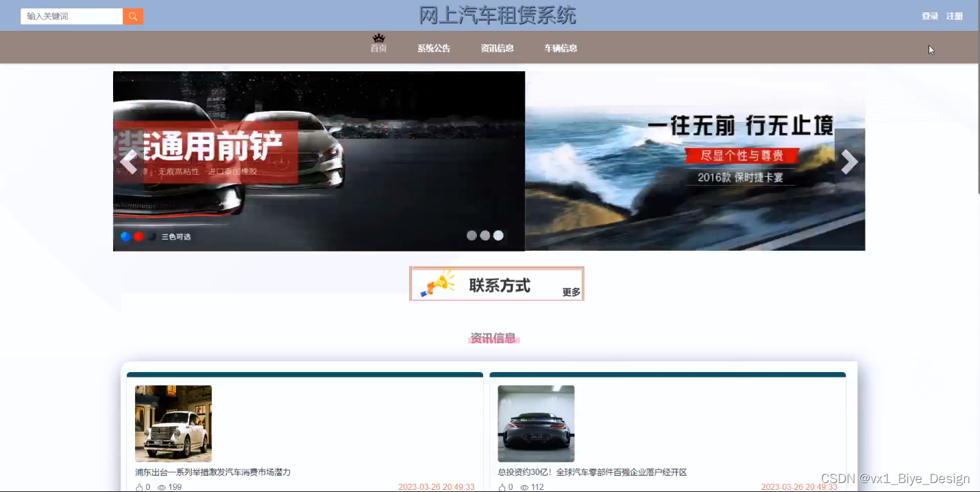This screenshot has height=492, width=980.
Task: Click the view-count eye icon showing 199
Action: point(162,487)
